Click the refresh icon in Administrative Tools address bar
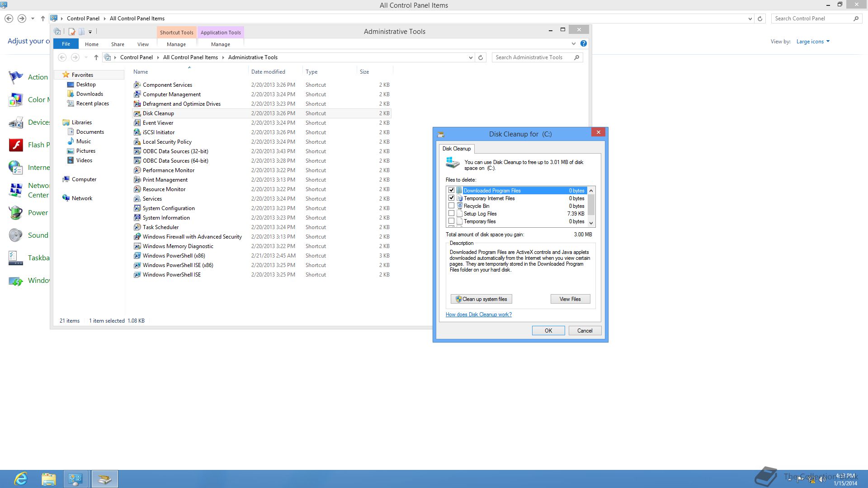This screenshot has height=488, width=868. click(481, 57)
